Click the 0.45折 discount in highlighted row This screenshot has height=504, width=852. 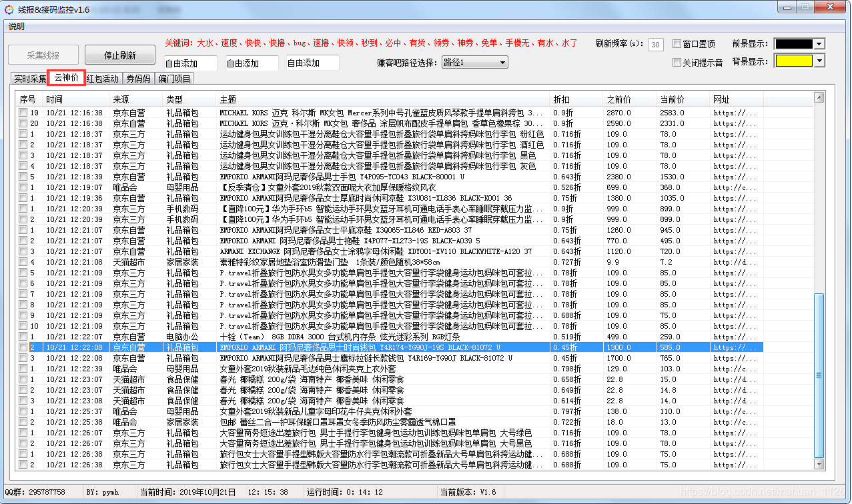(x=565, y=347)
